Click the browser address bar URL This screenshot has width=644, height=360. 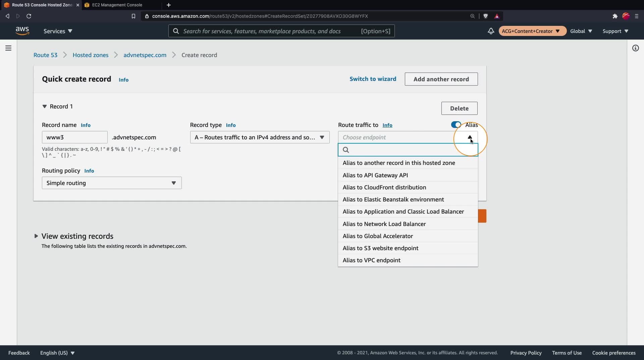click(x=260, y=16)
